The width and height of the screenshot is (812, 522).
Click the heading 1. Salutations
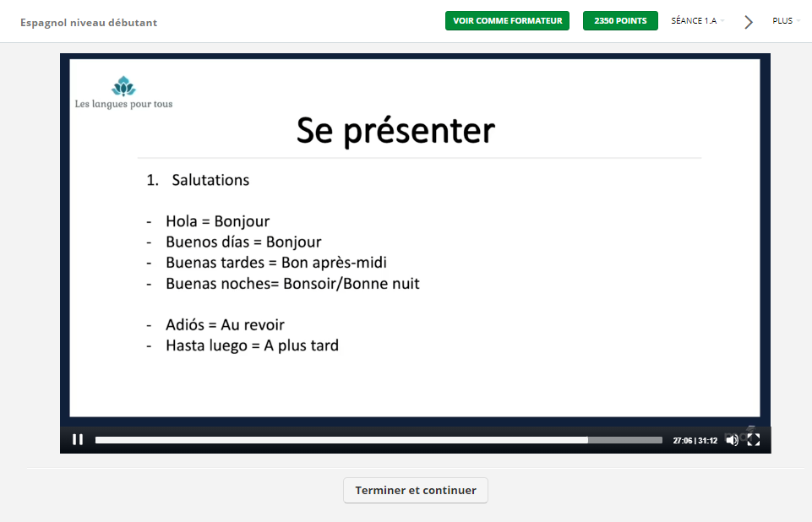coord(198,180)
